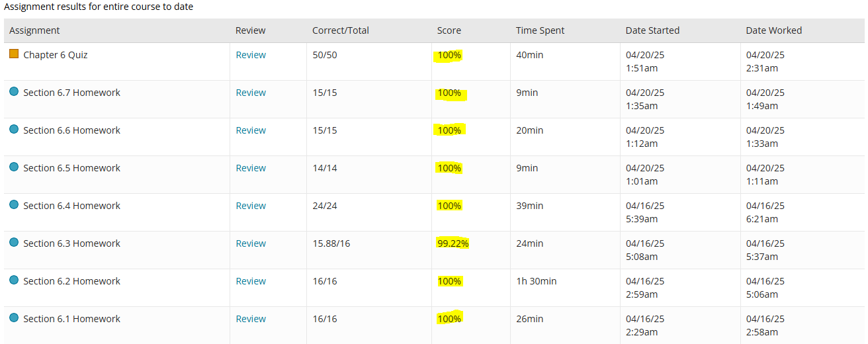This screenshot has height=344, width=868.
Task: Click the orange square Chapter 6 Quiz icon
Action: click(x=14, y=54)
